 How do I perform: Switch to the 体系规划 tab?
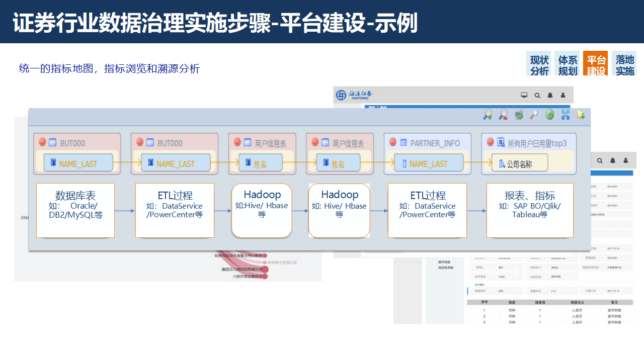(x=568, y=64)
